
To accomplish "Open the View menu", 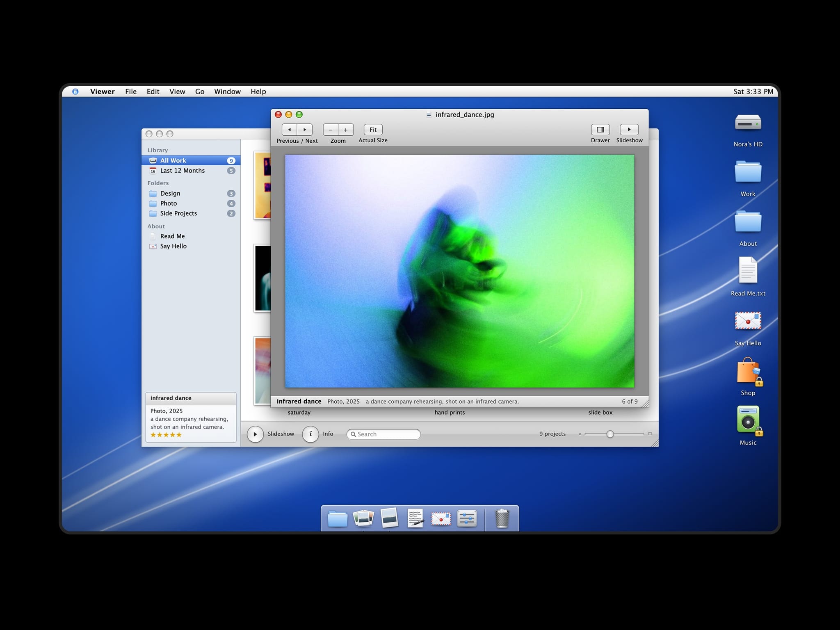I will coord(177,91).
